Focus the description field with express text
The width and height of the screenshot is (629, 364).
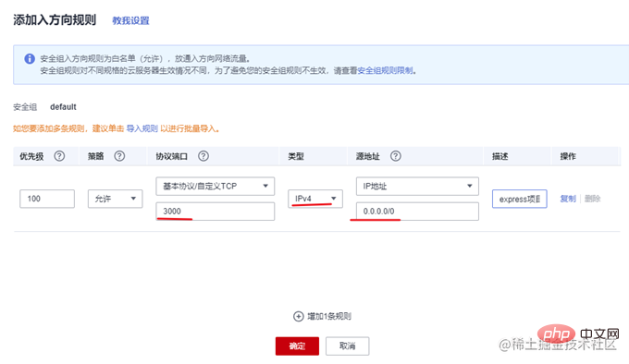click(520, 199)
